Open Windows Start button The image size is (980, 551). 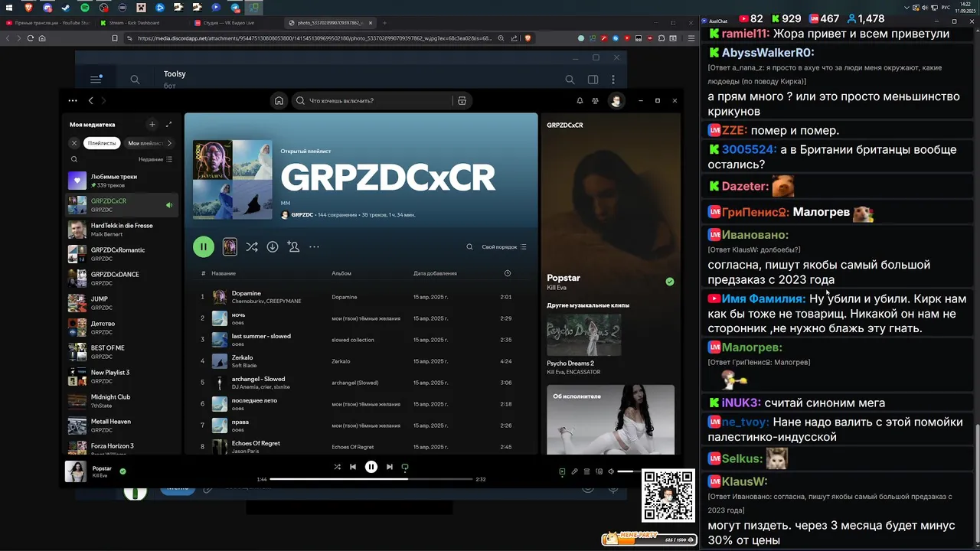click(x=10, y=7)
